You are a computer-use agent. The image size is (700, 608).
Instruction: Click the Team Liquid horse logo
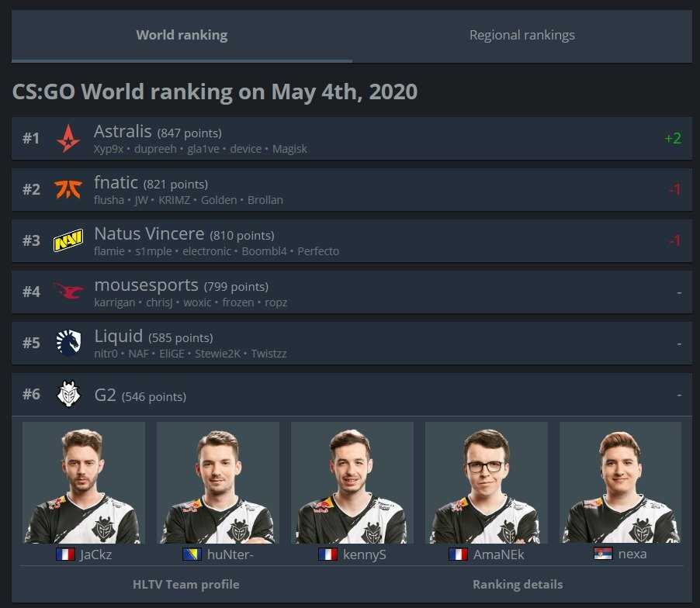[x=68, y=343]
